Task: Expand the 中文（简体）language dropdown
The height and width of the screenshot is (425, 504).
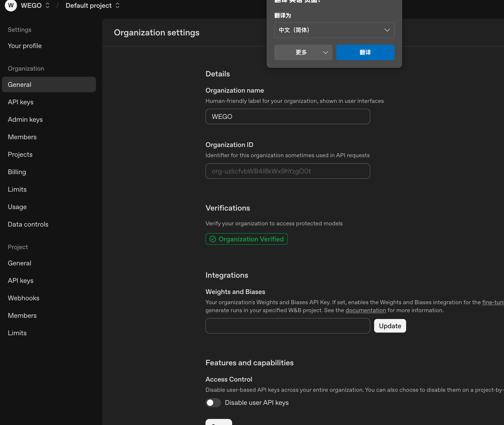Action: [x=334, y=30]
